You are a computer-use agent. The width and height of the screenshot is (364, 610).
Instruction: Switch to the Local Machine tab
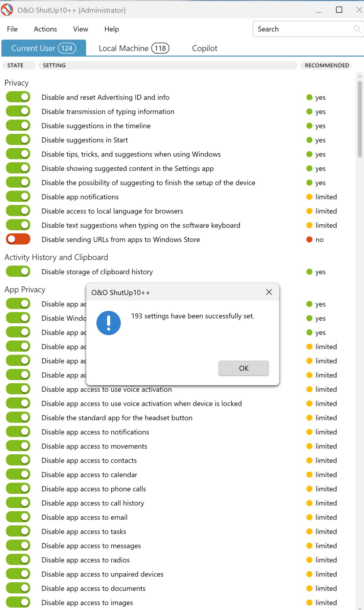133,48
